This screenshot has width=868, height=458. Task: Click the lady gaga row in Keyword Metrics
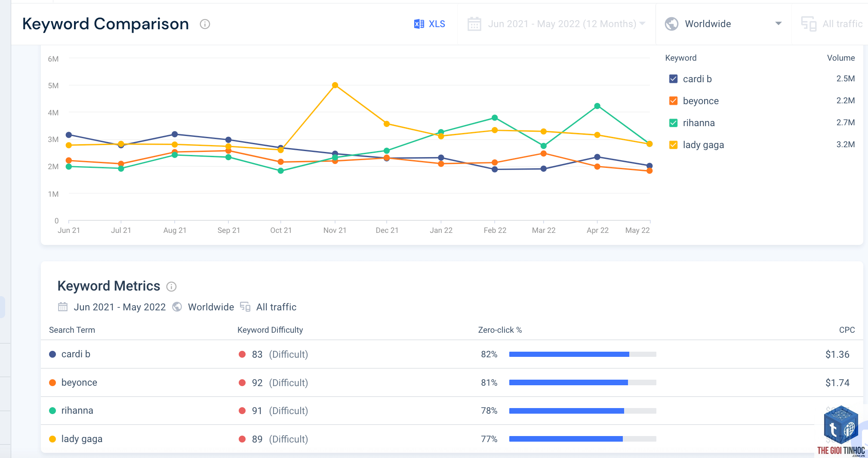tap(452, 439)
